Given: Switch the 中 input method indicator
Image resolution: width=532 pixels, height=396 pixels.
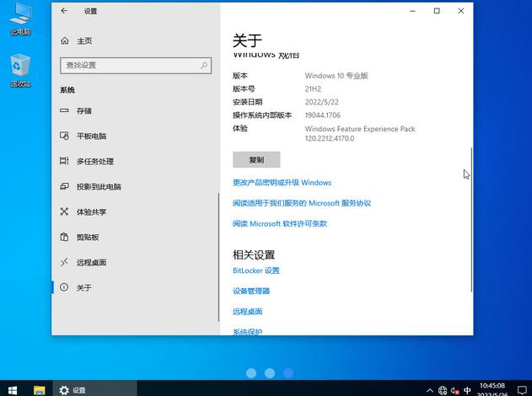Looking at the screenshot, I should coord(467,390).
